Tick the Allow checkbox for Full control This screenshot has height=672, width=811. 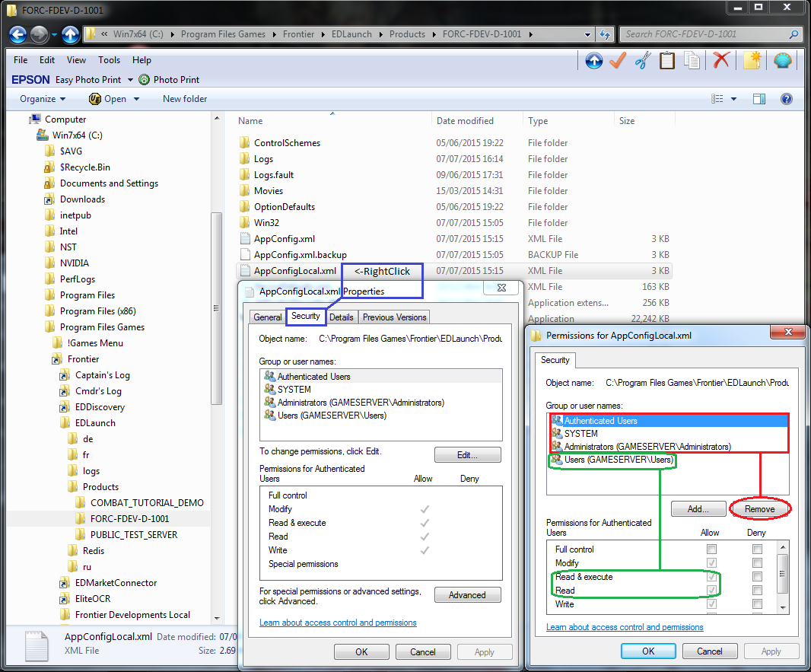tap(711, 549)
